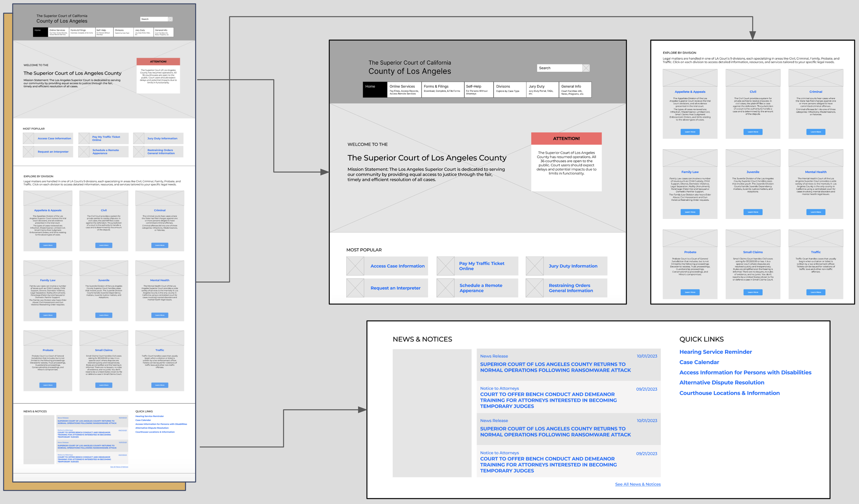This screenshot has height=504, width=859.
Task: Click the search icon in the enlarged header frame
Action: click(x=586, y=68)
